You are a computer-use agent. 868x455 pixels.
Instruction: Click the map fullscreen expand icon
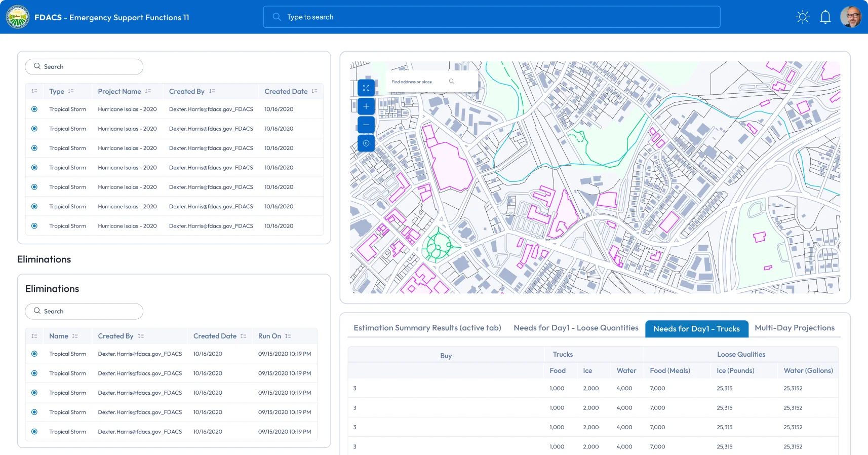(x=366, y=88)
